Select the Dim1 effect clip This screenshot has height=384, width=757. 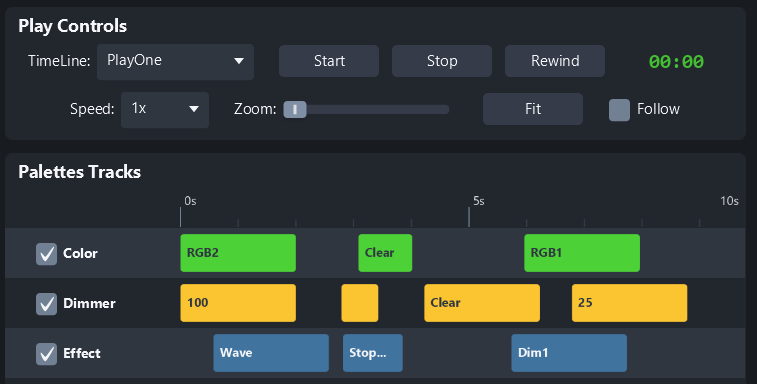[569, 353]
